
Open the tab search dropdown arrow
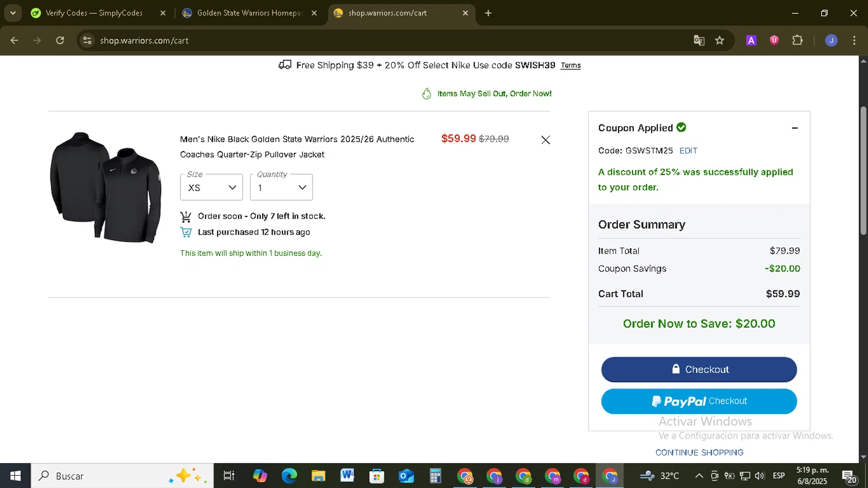(x=13, y=13)
